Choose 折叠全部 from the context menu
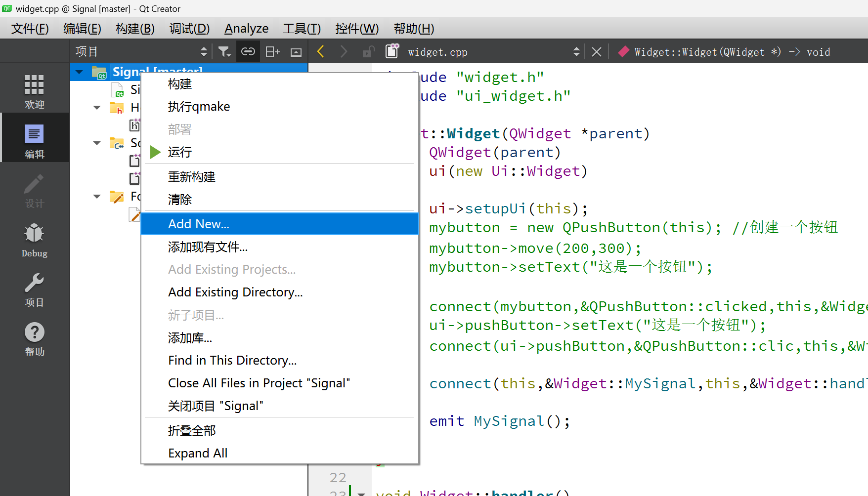Image resolution: width=868 pixels, height=496 pixels. pyautogui.click(x=280, y=431)
